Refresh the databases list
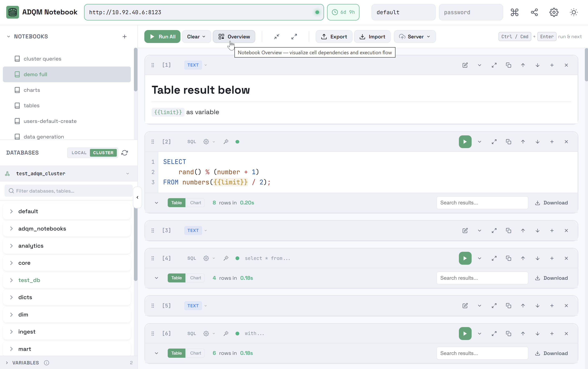Screen dimensions: 588x369 pyautogui.click(x=125, y=153)
